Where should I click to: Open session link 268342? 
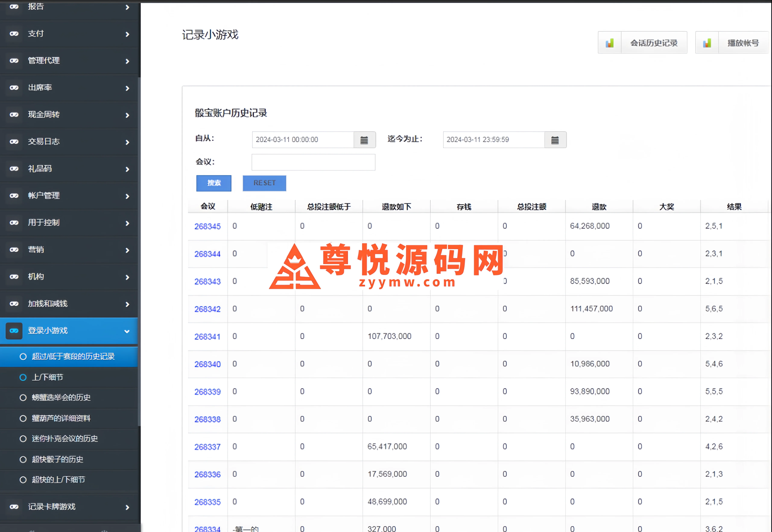[207, 309]
